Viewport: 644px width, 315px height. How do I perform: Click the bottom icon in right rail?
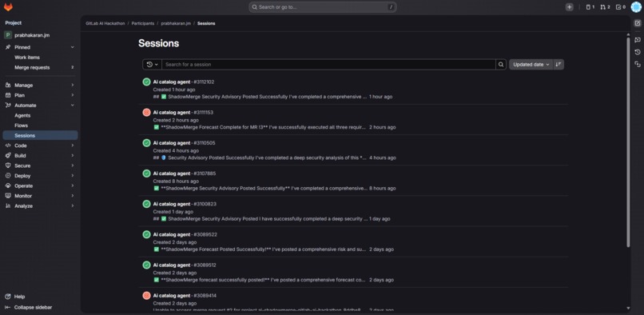pyautogui.click(x=638, y=64)
